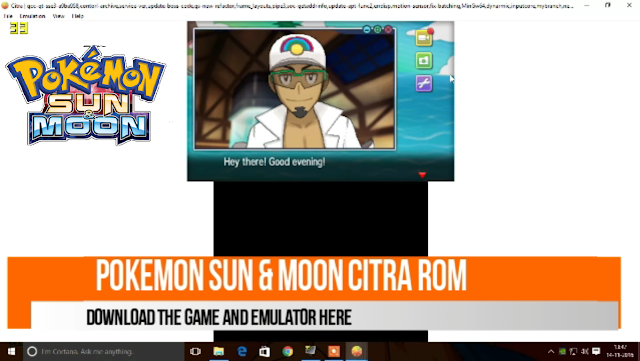Show hidden system tray icons
This screenshot has height=361, width=640.
(x=551, y=351)
